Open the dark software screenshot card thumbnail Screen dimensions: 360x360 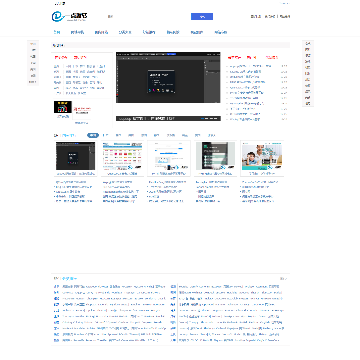tap(75, 156)
